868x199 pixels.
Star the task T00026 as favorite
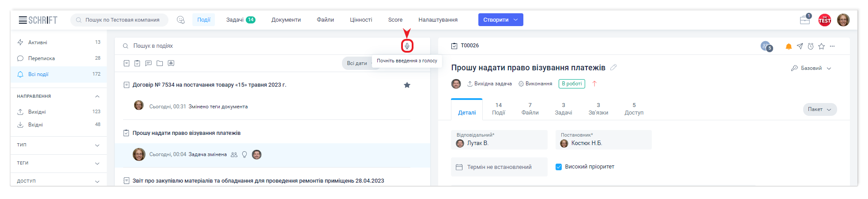point(821,46)
